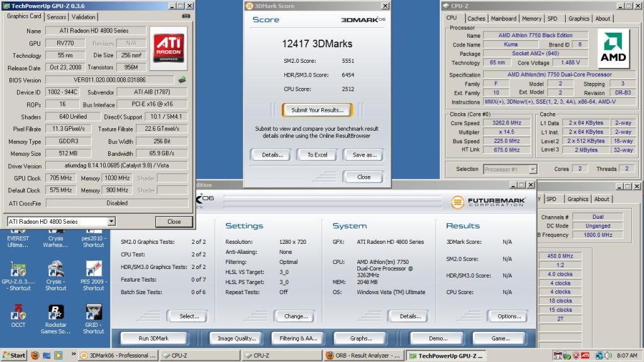644x362 pixels.
Task: Click the Filtering & AA button
Action: click(x=299, y=338)
